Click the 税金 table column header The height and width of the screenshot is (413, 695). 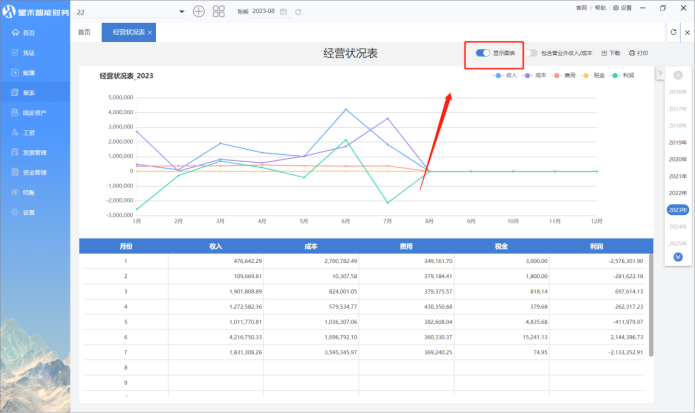point(502,246)
